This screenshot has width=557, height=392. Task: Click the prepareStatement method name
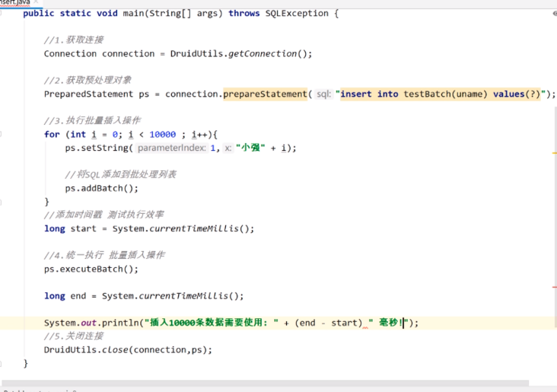click(265, 94)
